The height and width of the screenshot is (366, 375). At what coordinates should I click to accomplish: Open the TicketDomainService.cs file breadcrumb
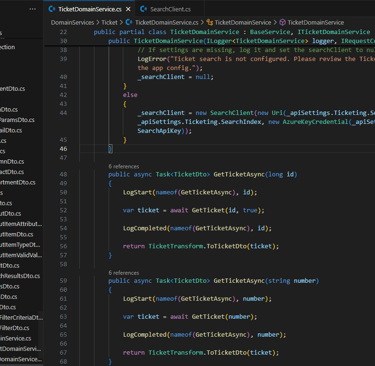(x=166, y=22)
